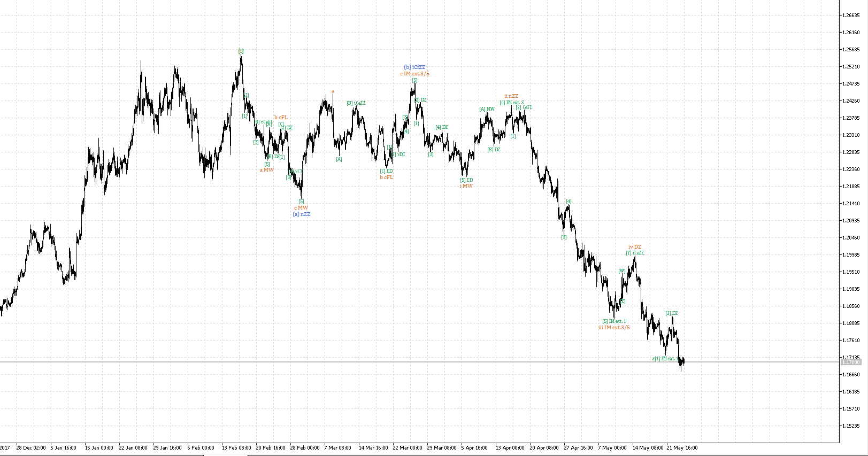Click the 1.20935 price axis label

[x=851, y=221]
